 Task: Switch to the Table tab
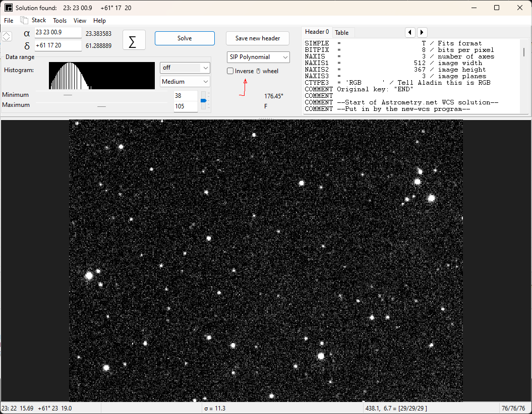coord(342,32)
